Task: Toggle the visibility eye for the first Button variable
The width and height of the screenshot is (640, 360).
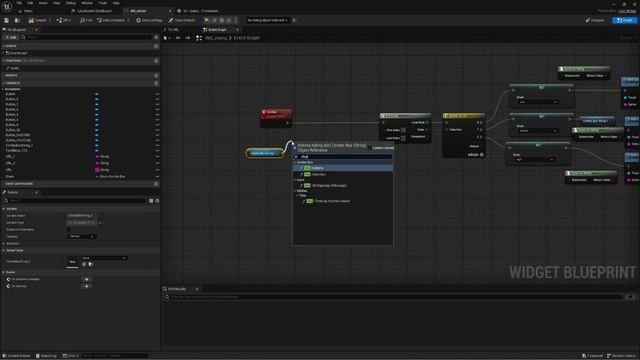Action: pos(157,94)
